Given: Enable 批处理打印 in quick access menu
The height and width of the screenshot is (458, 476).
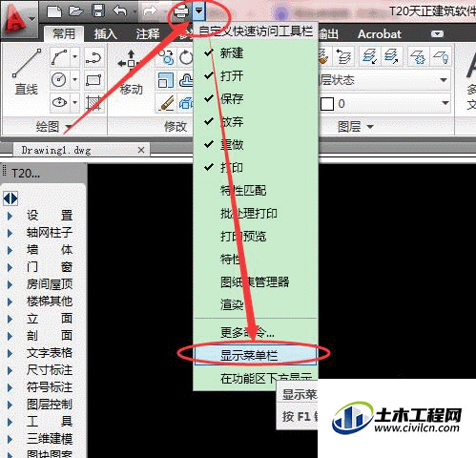Looking at the screenshot, I should (x=256, y=213).
